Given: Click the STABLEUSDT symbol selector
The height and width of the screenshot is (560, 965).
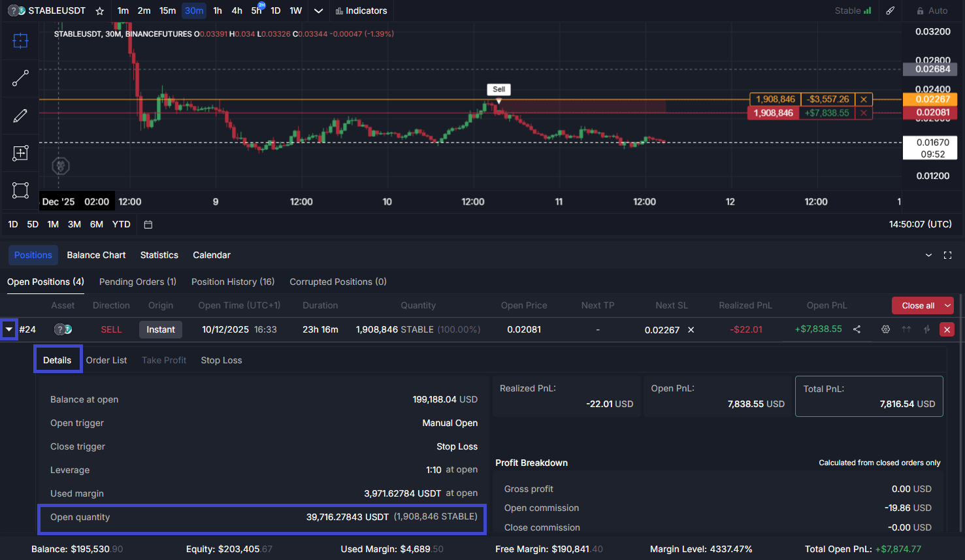Looking at the screenshot, I should (x=47, y=11).
